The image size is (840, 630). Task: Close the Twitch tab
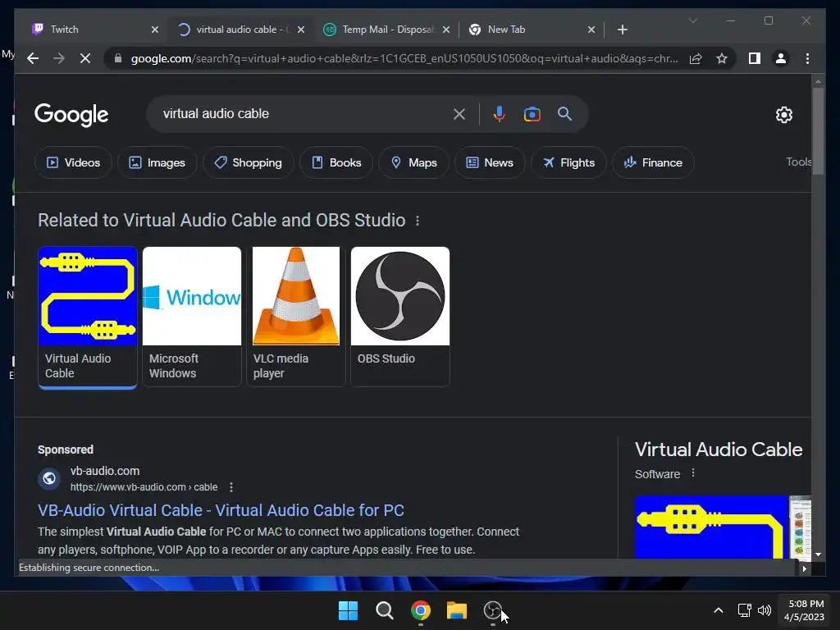(155, 30)
